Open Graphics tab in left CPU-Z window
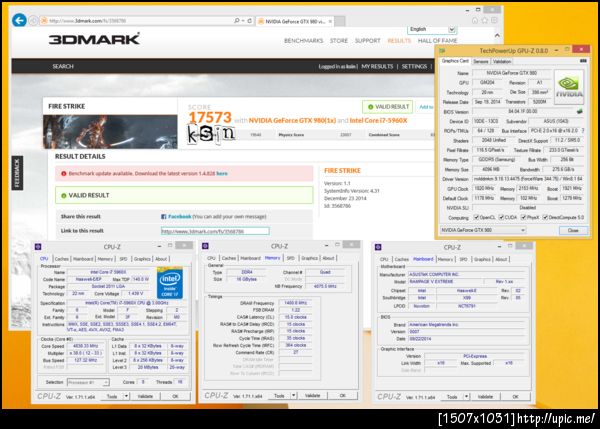Viewport: 600px width, 429px height. coord(142,259)
